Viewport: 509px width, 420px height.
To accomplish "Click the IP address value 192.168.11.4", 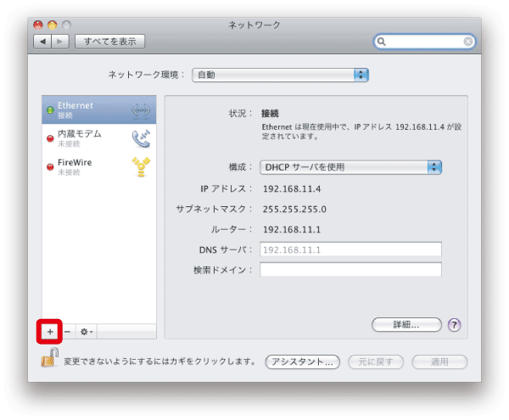I will [x=292, y=189].
